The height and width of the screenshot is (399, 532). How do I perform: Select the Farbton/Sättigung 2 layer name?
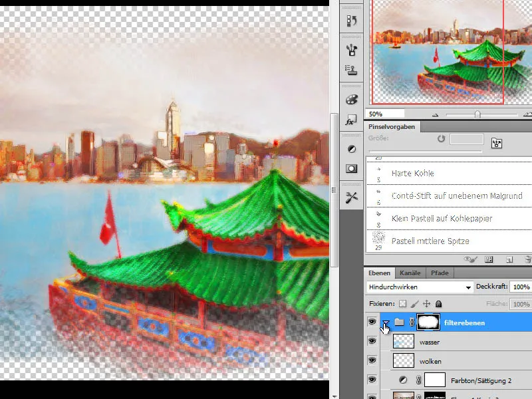click(481, 381)
